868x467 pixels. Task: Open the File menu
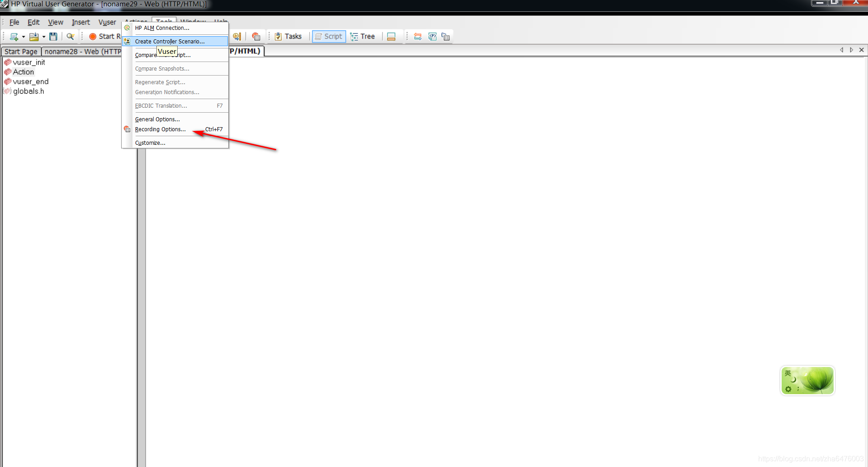click(14, 22)
